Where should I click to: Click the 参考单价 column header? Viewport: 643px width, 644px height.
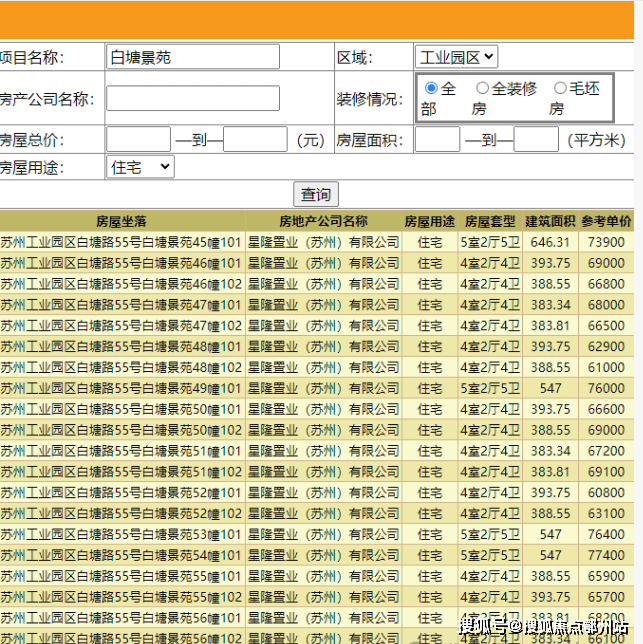pyautogui.click(x=606, y=221)
